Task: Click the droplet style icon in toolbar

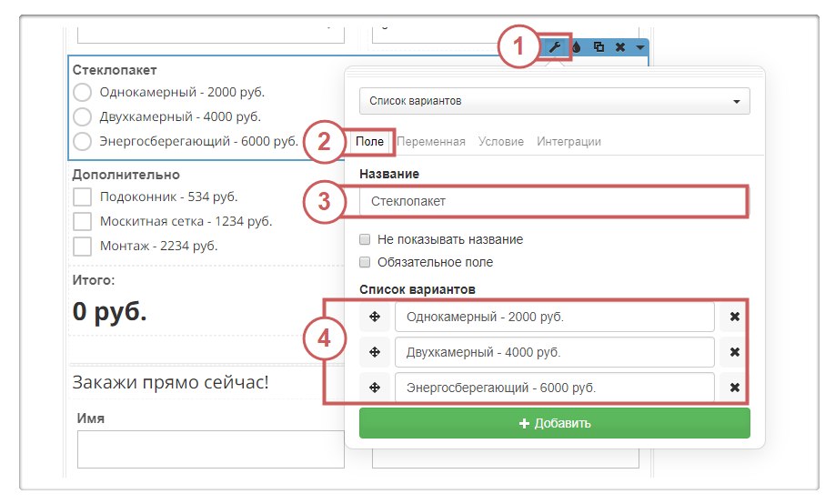Action: click(x=577, y=47)
